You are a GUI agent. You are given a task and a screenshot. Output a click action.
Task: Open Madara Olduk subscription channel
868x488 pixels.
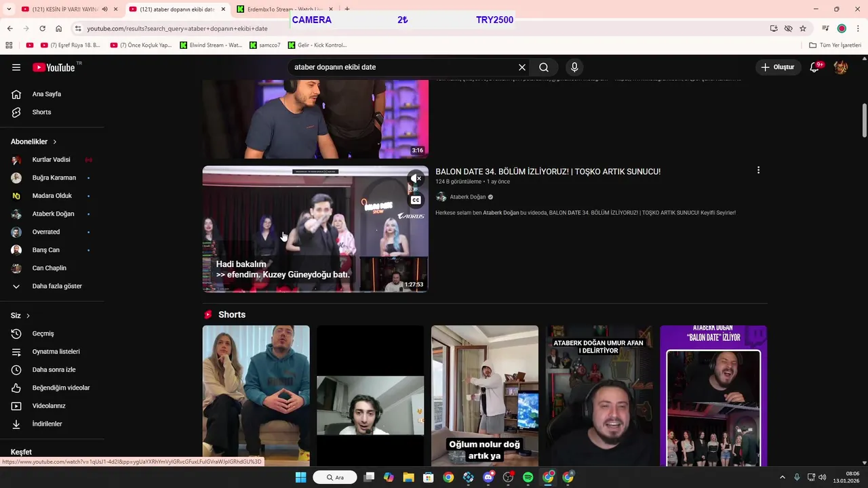[x=52, y=196]
